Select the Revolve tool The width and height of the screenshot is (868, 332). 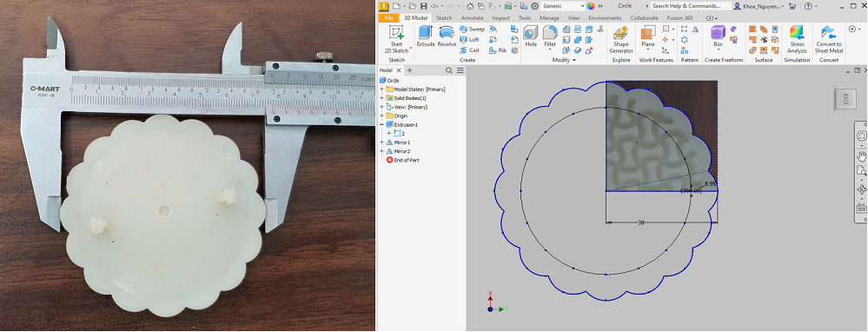(x=447, y=37)
